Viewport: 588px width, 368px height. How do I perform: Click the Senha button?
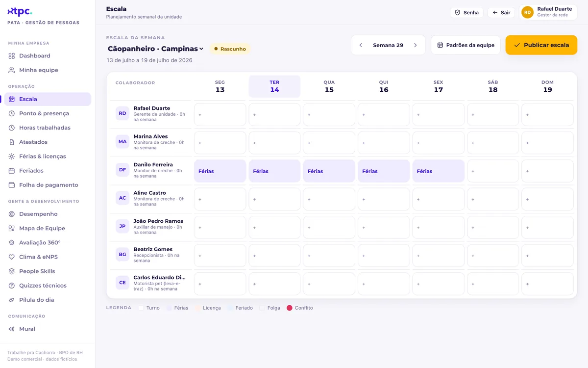tap(466, 13)
